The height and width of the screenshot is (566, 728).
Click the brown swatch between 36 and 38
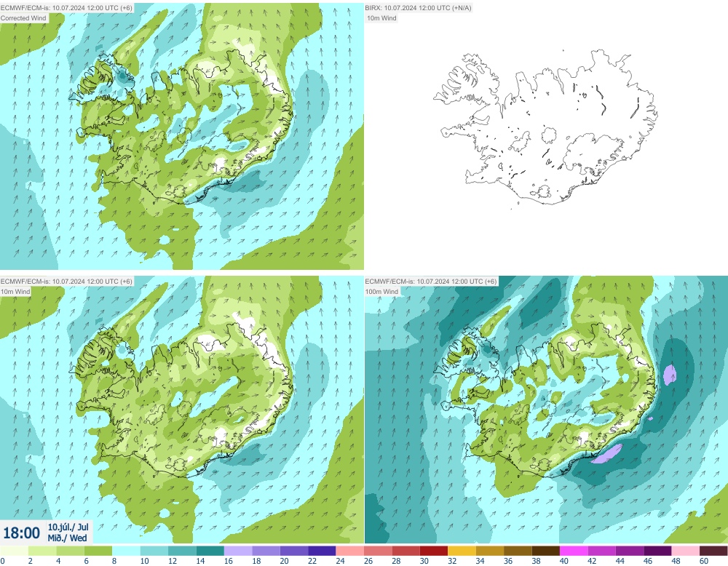(x=518, y=551)
